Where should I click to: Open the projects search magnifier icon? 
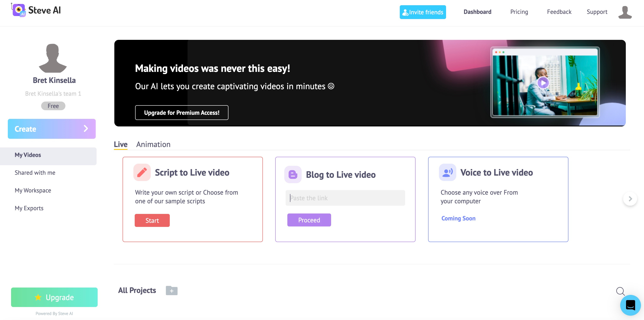click(620, 291)
